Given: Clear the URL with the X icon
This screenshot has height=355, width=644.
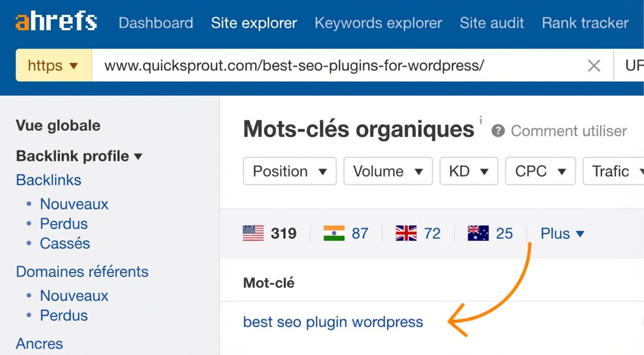Looking at the screenshot, I should (x=594, y=66).
